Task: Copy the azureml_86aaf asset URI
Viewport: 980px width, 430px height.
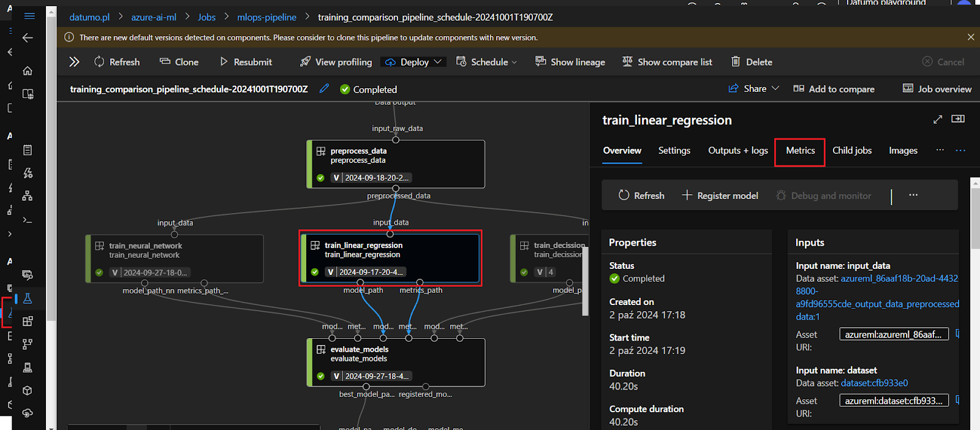Action: [957, 334]
